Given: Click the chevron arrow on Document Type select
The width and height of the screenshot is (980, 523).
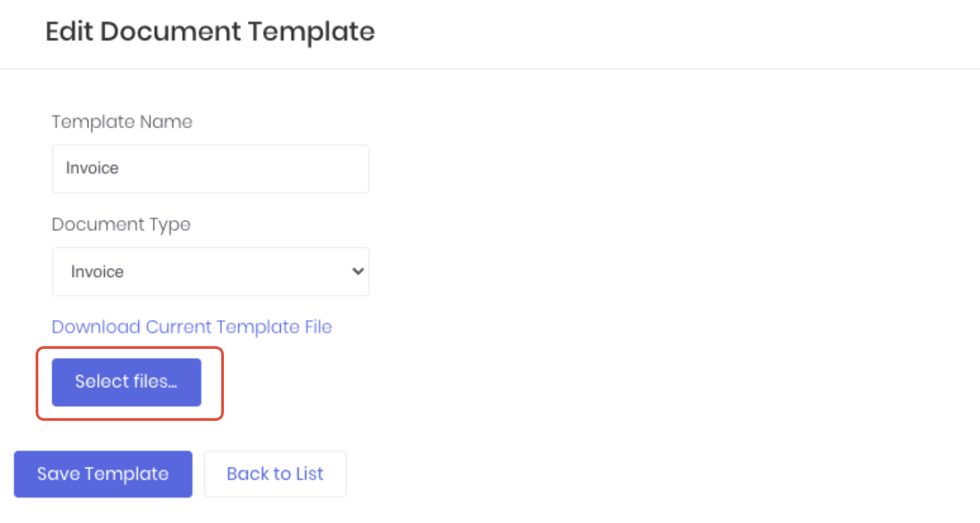Looking at the screenshot, I should 357,271.
